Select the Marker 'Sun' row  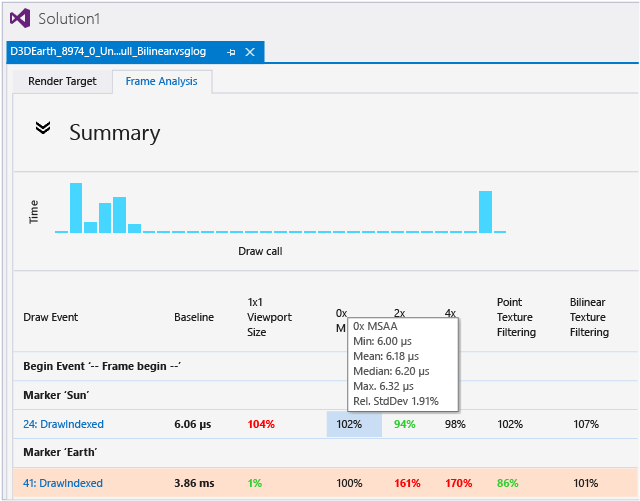326,395
